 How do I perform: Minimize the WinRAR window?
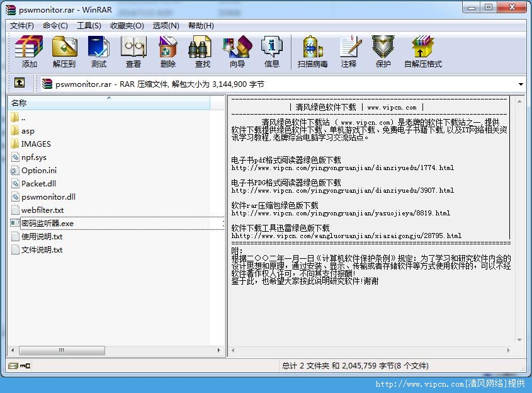472,8
